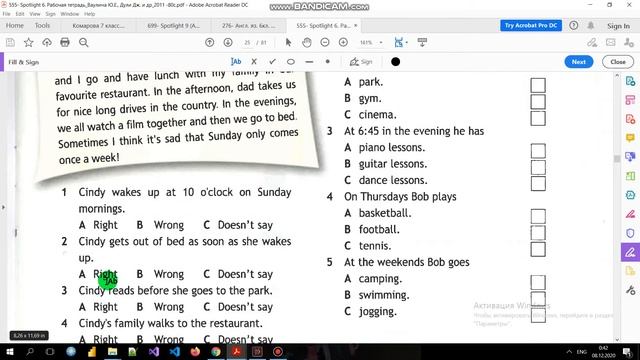
Task: Open the Comment tool in right sidebar
Action: [630, 138]
